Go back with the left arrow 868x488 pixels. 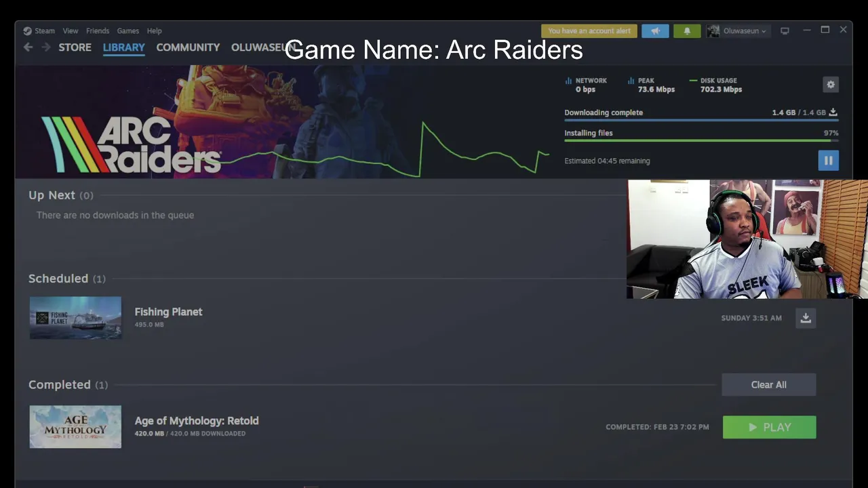click(28, 47)
